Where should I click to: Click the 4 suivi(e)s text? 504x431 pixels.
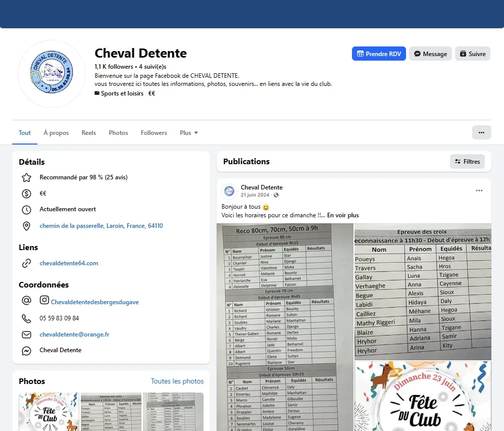coord(153,67)
